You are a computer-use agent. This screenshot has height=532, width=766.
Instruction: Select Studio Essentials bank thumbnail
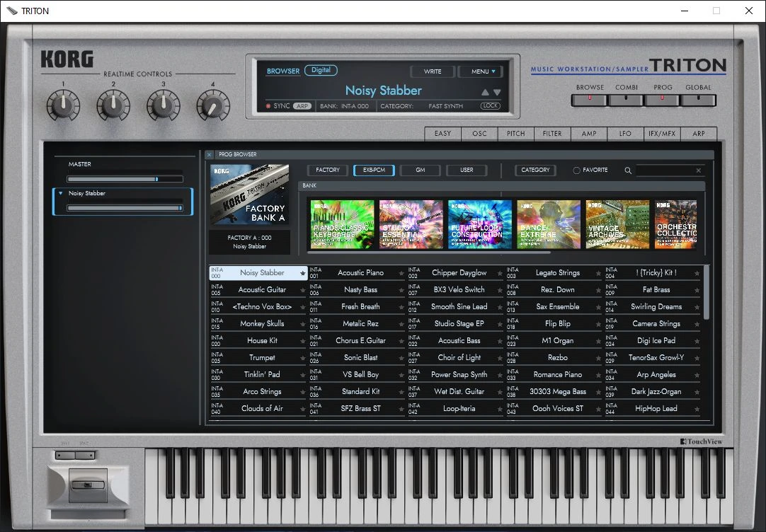(x=411, y=224)
